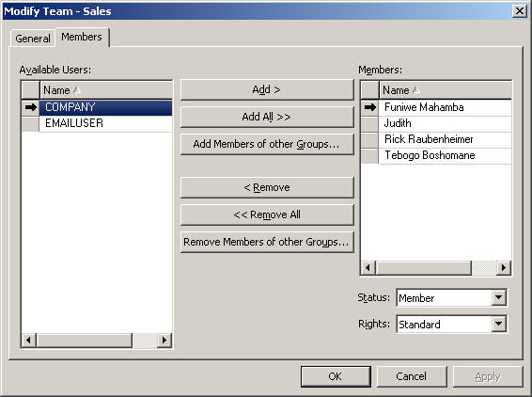Click the sort arrow in Members Name header
Screen dimensions: 532x397
coord(416,90)
